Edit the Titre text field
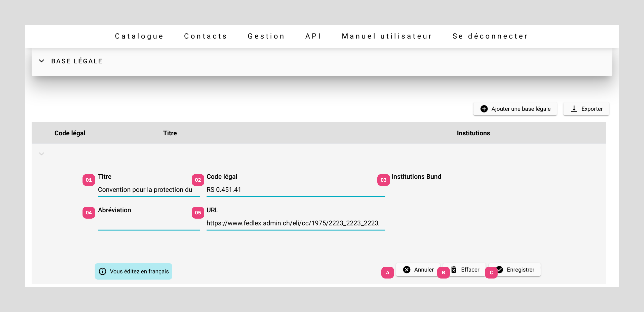644x312 pixels. [148, 190]
